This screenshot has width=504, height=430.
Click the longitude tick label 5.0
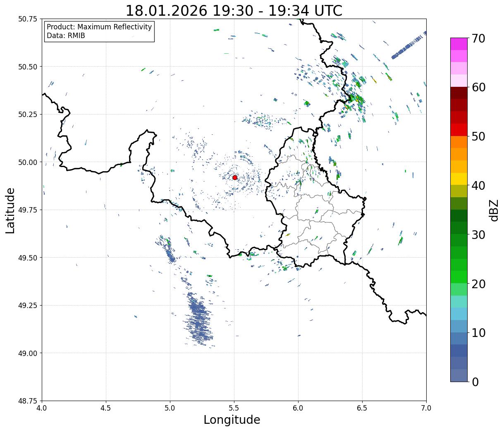click(x=170, y=408)
